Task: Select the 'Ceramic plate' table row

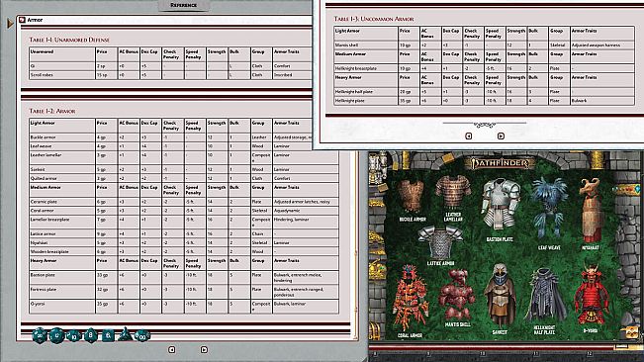Action: click(x=184, y=202)
